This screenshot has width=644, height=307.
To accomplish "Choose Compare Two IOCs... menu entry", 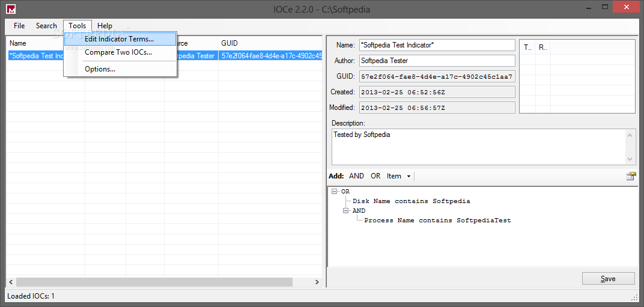I will [120, 52].
